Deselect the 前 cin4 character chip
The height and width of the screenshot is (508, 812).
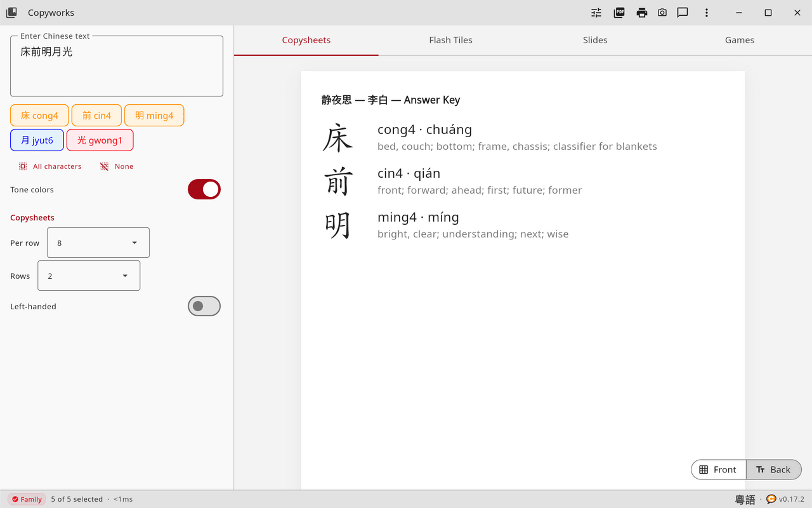coord(96,116)
